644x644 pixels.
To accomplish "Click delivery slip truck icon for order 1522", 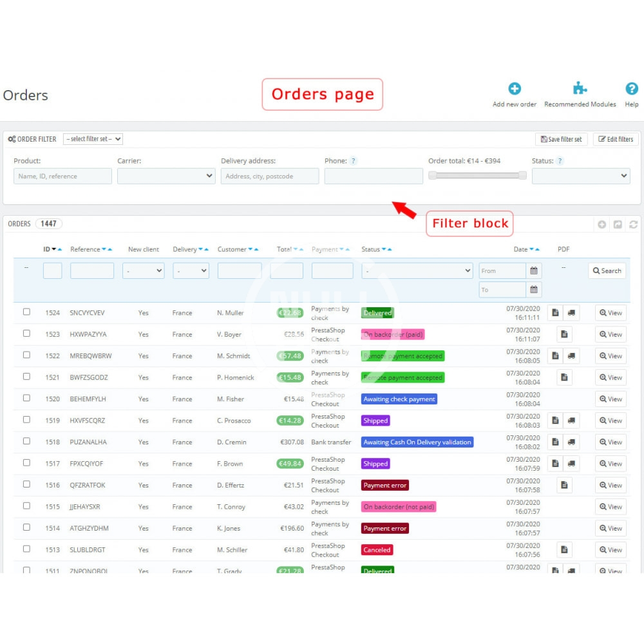I will [x=571, y=356].
